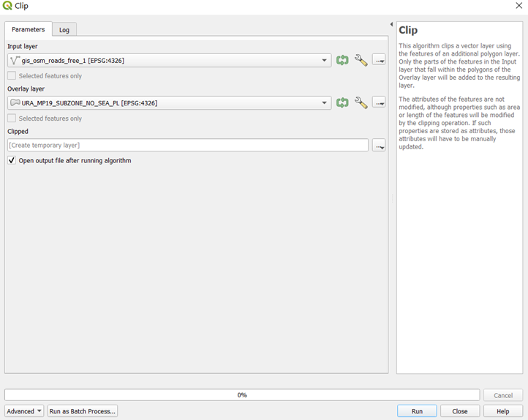The image size is (528, 420).
Task: Browse for Input layer file with ellipsis button
Action: pyautogui.click(x=379, y=61)
